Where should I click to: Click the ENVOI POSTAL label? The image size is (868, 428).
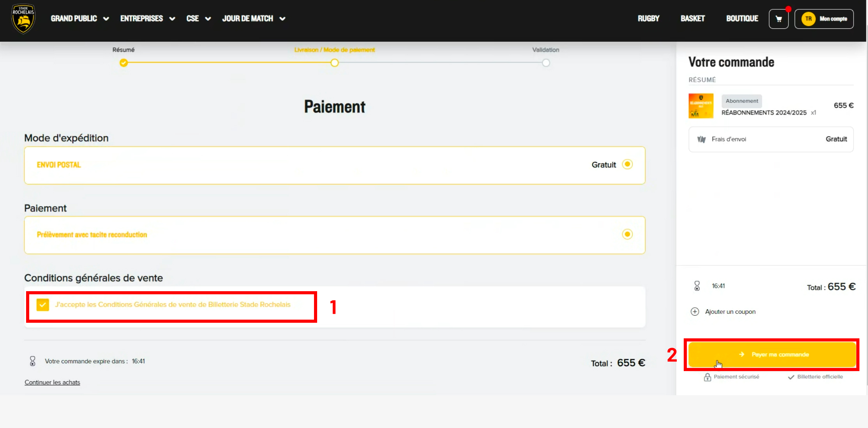pos(59,165)
